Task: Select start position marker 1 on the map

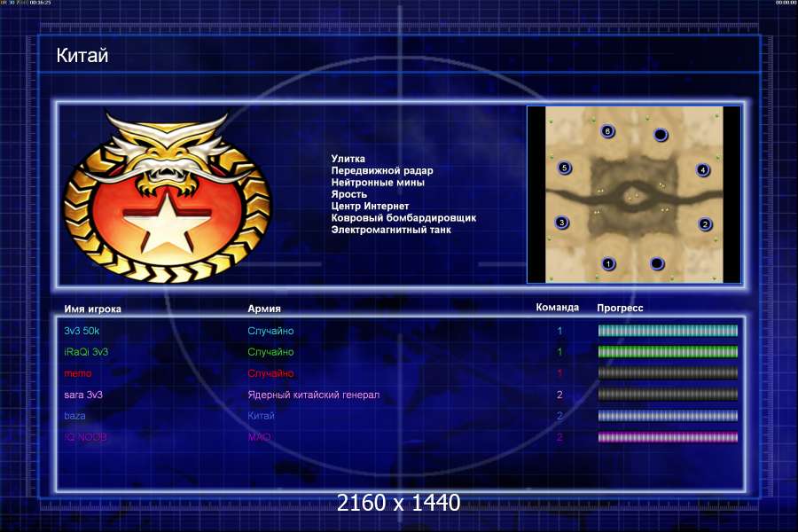Action: point(607,263)
